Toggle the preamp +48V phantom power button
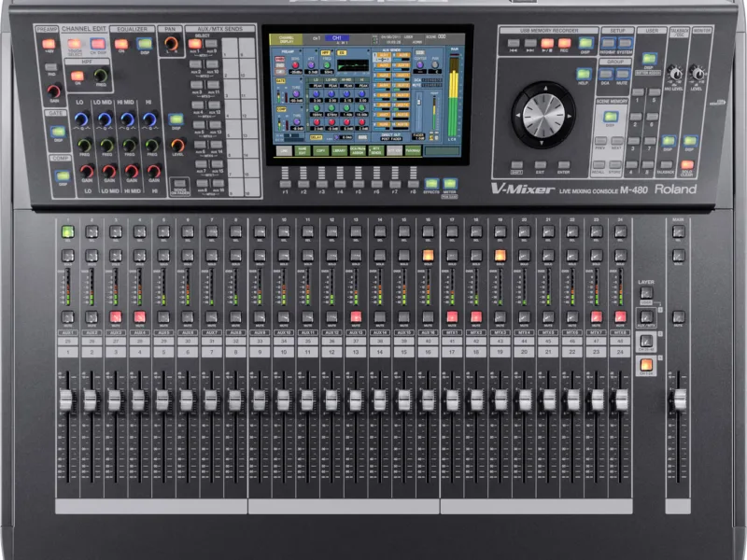Image resolution: width=747 pixels, height=560 pixels. [49, 44]
